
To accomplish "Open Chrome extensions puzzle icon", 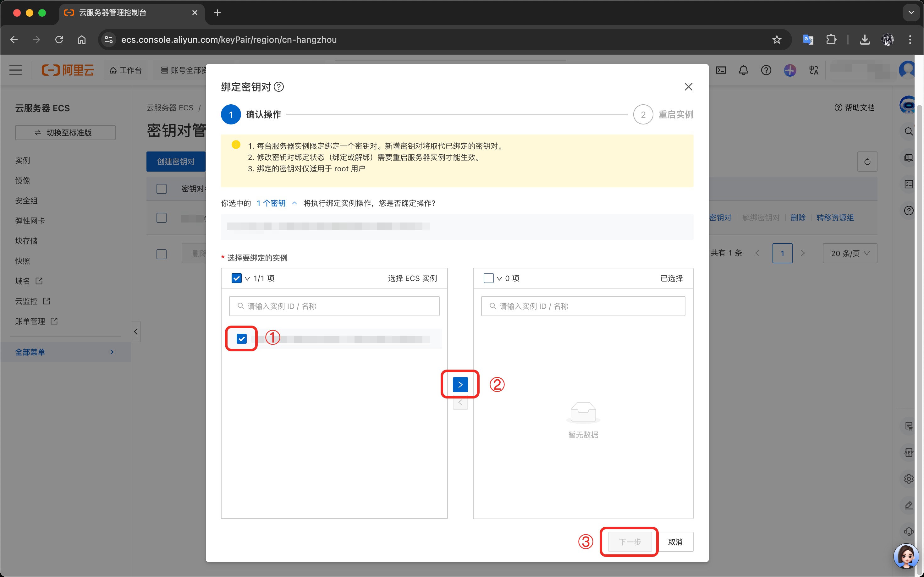I will pos(831,40).
